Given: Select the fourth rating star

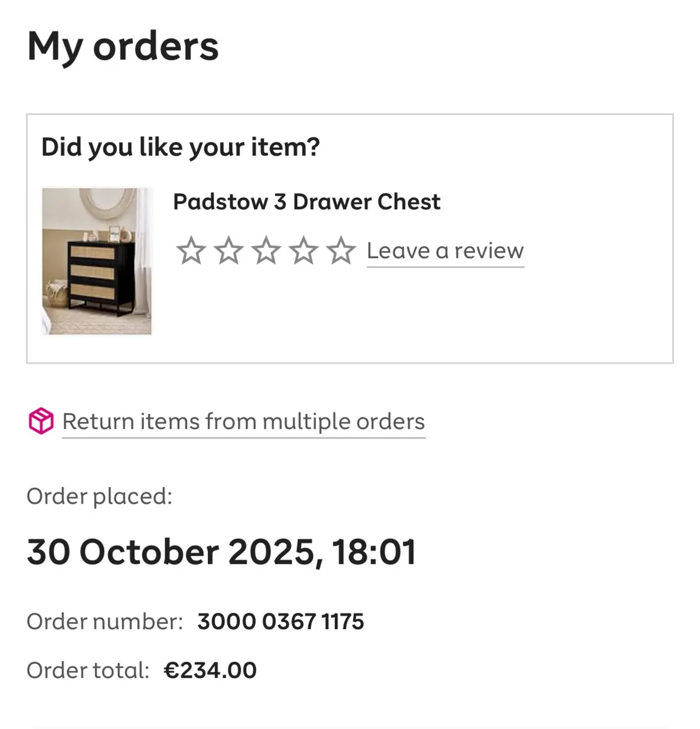Looking at the screenshot, I should pyautogui.click(x=304, y=250).
